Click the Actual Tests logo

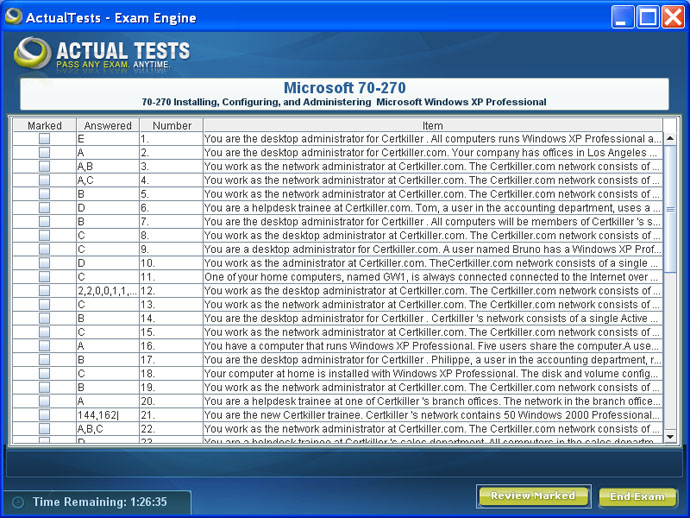pyautogui.click(x=102, y=54)
